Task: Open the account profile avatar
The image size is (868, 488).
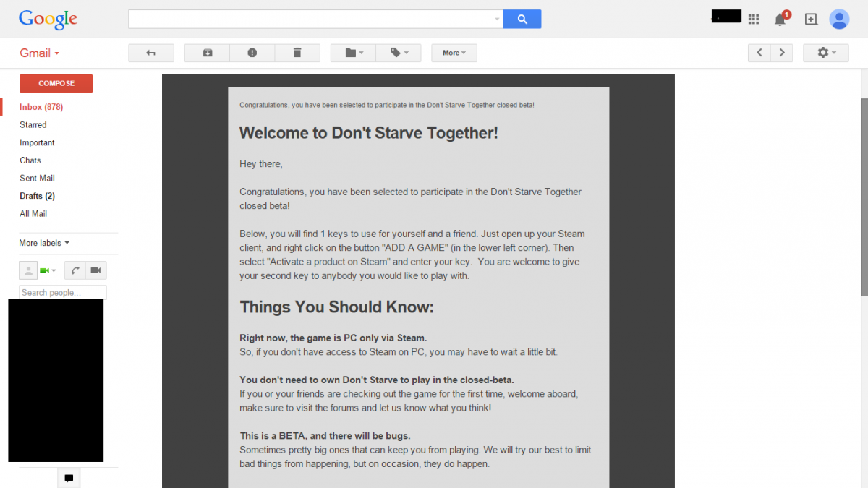Action: point(839,20)
